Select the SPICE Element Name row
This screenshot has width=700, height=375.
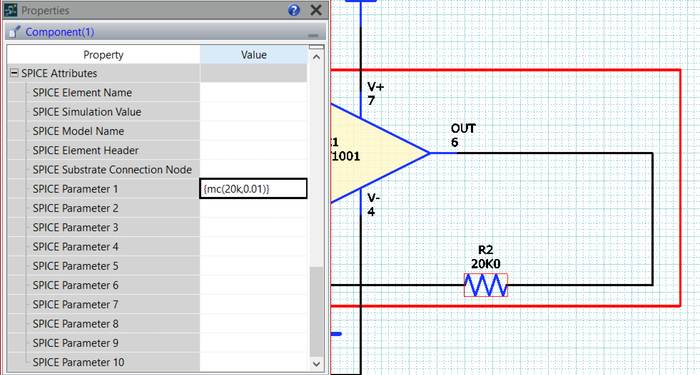tap(157, 92)
